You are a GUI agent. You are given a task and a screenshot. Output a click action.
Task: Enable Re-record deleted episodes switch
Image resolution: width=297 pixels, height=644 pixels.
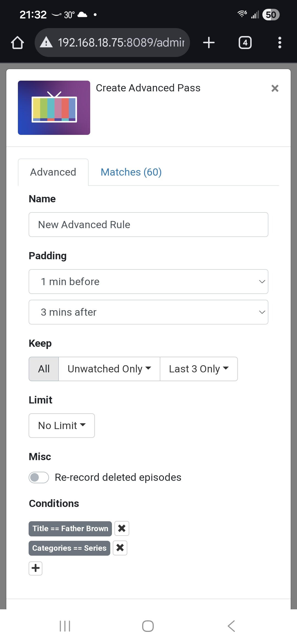point(39,477)
